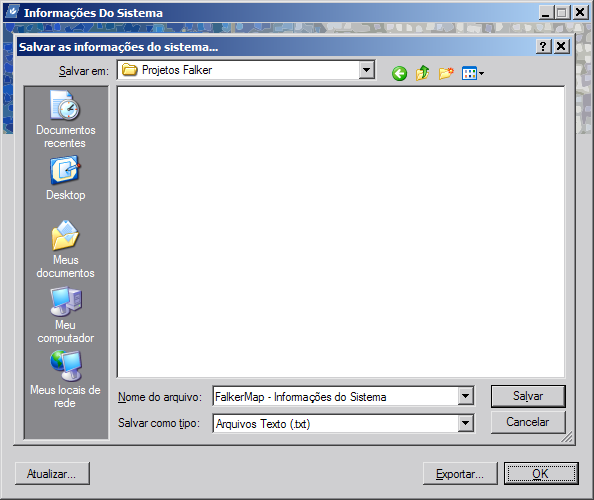Expand the Nome do arquivo dropdown arrow
The width and height of the screenshot is (594, 500).
(465, 396)
